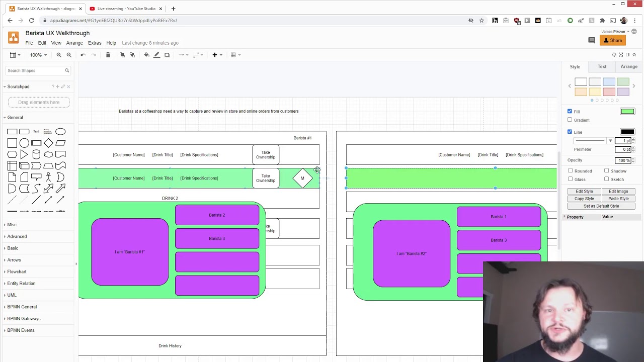Select the diamond shape in General palette
The width and height of the screenshot is (644, 362).
coord(48,143)
